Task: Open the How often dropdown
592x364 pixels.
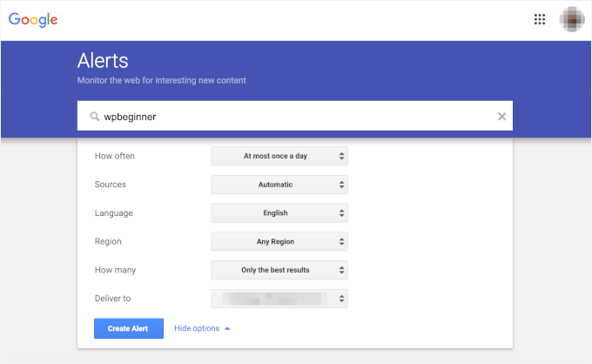Action: click(279, 156)
